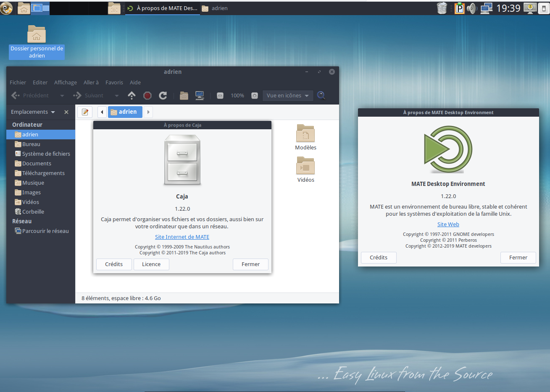This screenshot has width=550, height=392.
Task: Open the Editer menu
Action: [x=40, y=83]
